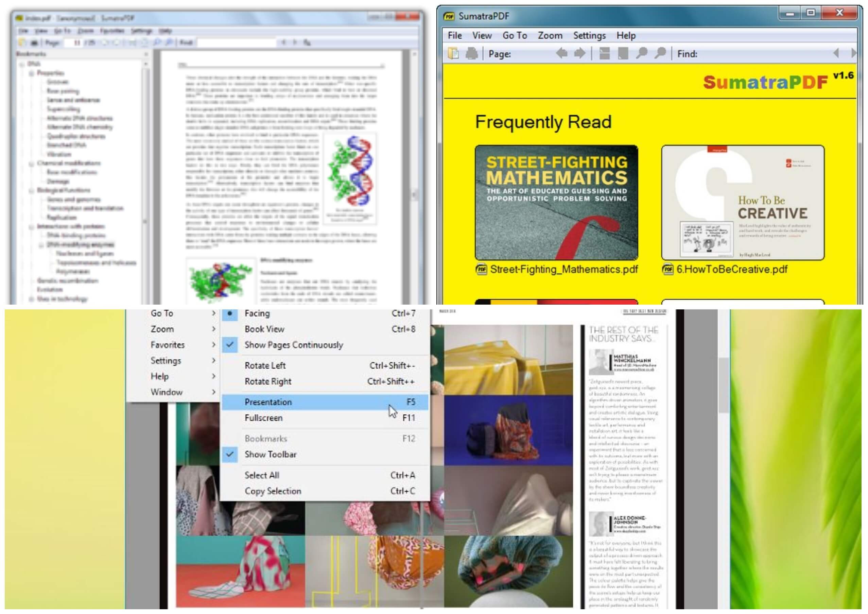Click PDF icon beside 6.HowToBeCreative.pdf
Viewport: 868px width, 614px height.
[x=667, y=270]
